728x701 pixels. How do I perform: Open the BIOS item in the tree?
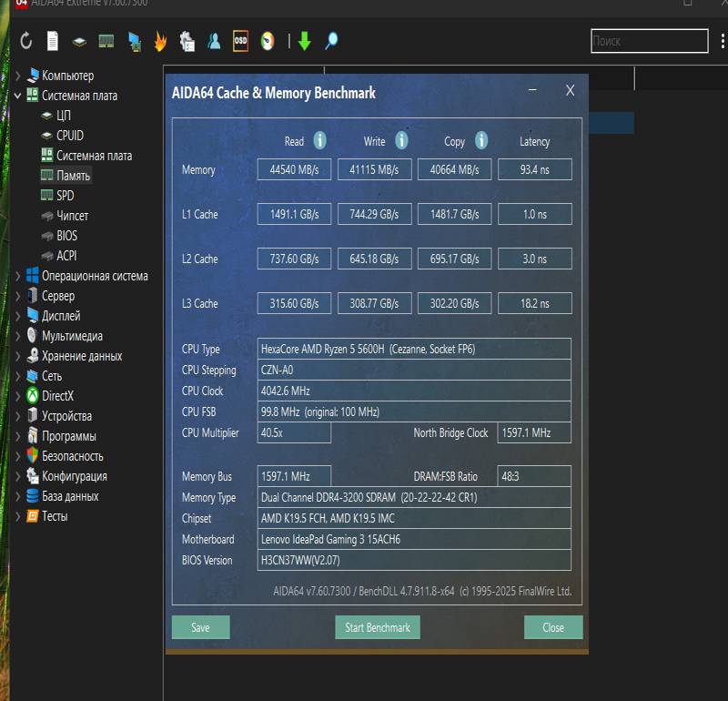(66, 236)
